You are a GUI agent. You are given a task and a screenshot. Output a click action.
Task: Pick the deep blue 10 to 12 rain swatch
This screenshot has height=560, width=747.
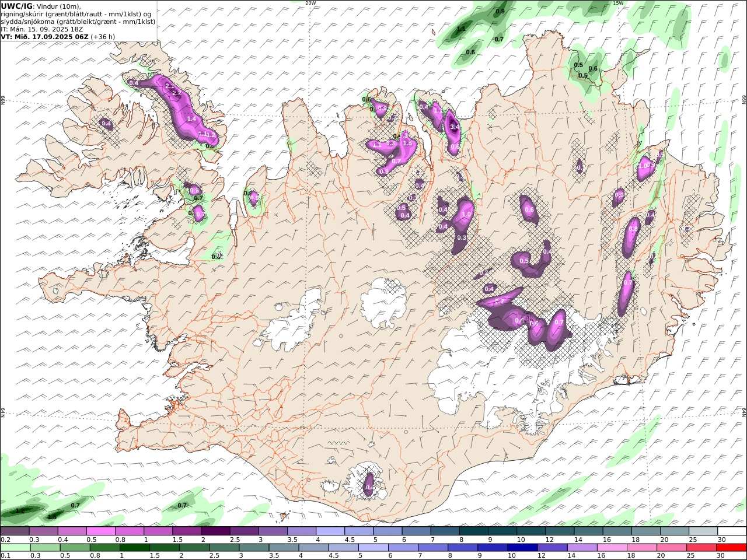click(x=521, y=548)
